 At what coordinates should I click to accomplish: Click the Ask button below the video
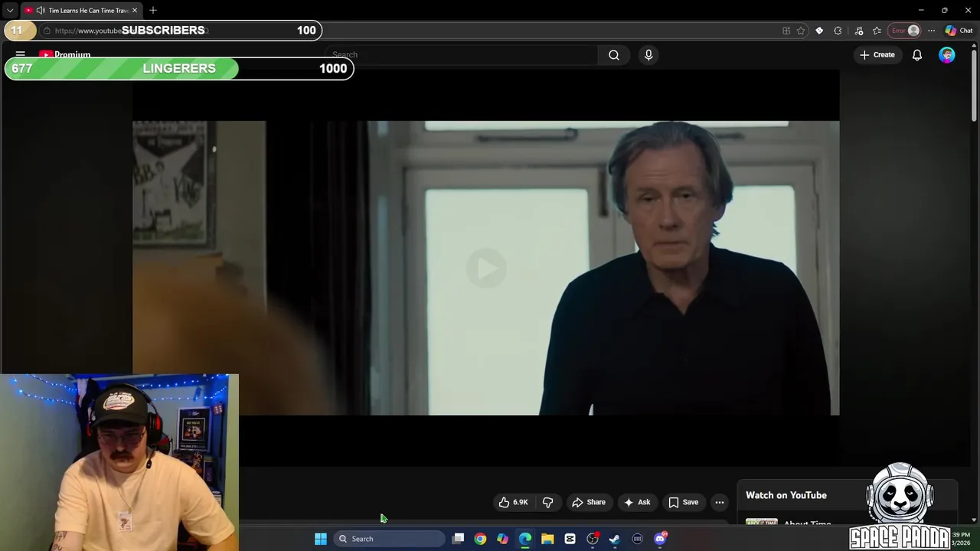(x=637, y=502)
